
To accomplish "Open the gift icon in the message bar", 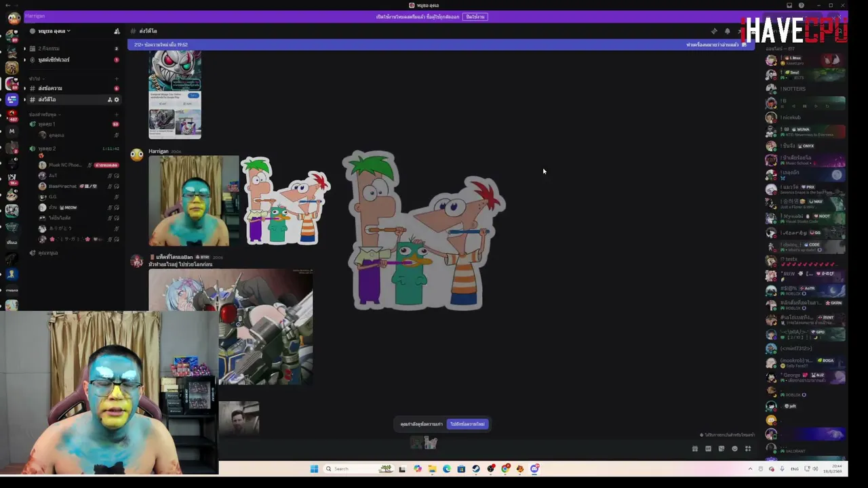I will click(694, 449).
